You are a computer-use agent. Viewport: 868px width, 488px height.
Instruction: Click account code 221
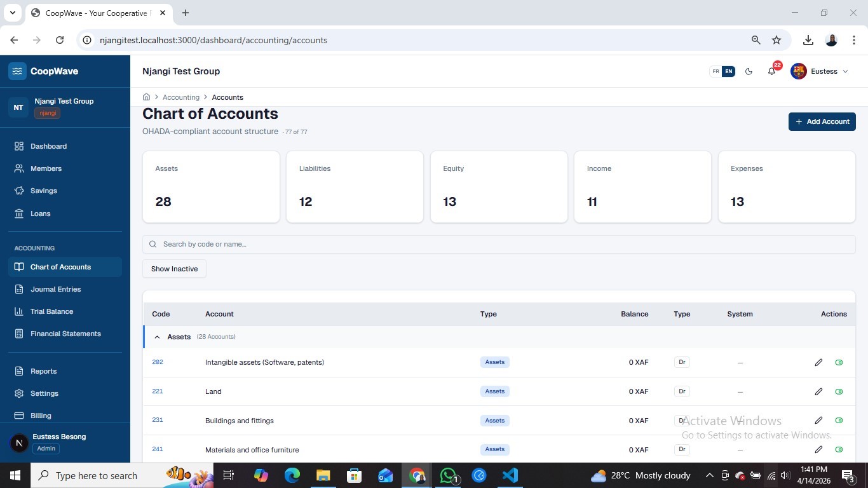point(158,391)
